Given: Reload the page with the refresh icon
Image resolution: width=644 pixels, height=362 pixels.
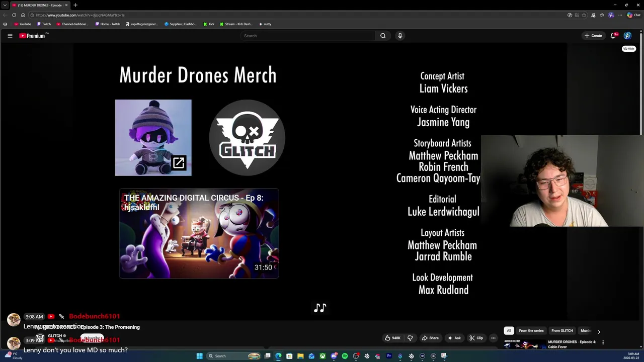Looking at the screenshot, I should [14, 15].
